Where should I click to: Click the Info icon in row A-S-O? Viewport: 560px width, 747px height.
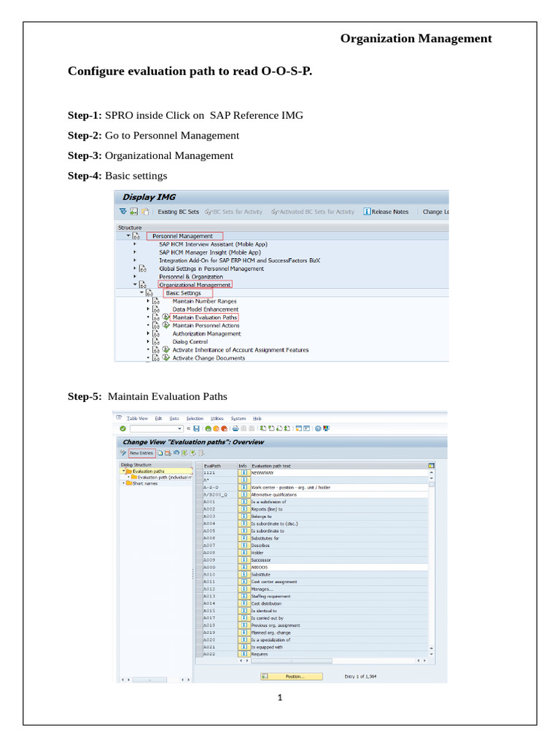point(244,487)
